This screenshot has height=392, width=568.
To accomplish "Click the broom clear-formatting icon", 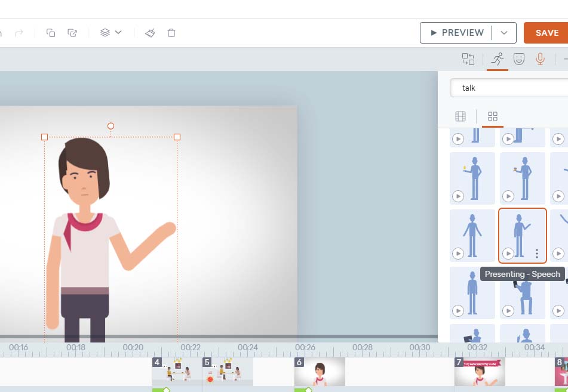I will [x=150, y=33].
